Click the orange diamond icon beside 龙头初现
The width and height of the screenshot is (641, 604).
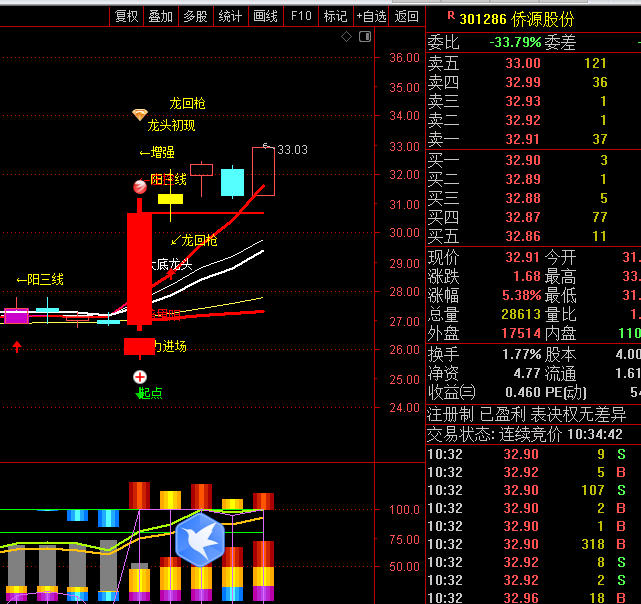(x=139, y=115)
